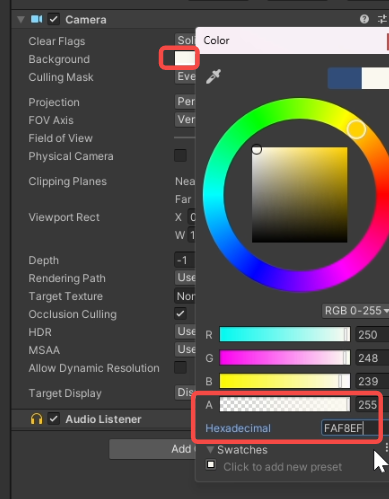389x499 pixels.
Task: Click the B blue channel slider
Action: coord(285,381)
